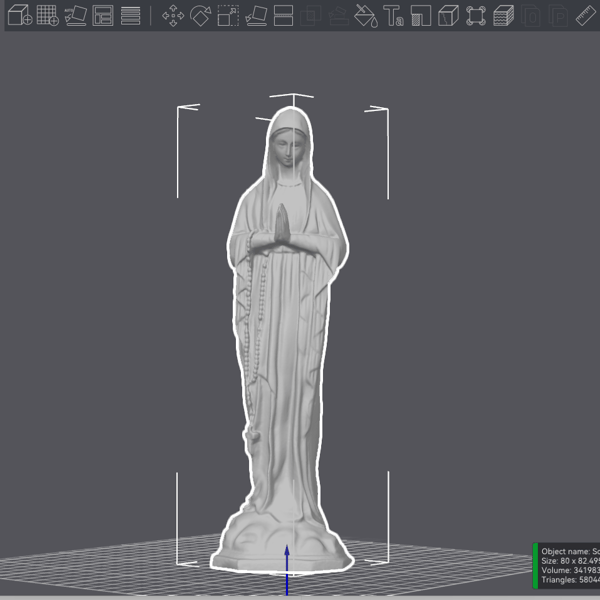The width and height of the screenshot is (600, 600).
Task: Open the Text shape tool
Action: tap(393, 16)
